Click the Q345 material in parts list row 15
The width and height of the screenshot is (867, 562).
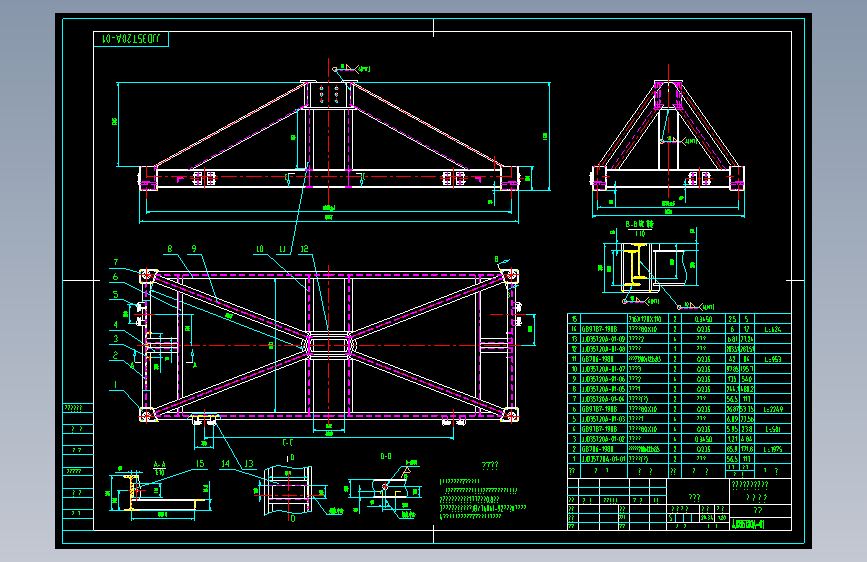pos(703,319)
